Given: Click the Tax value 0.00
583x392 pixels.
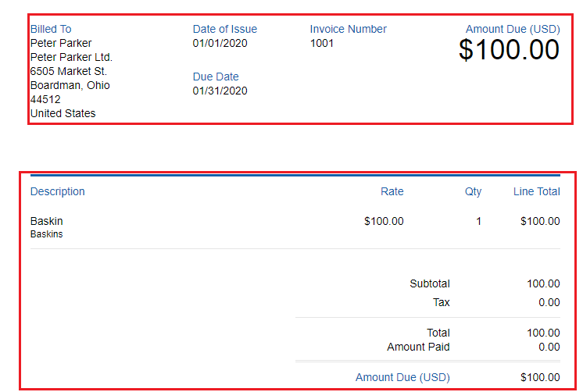Looking at the screenshot, I should [549, 302].
